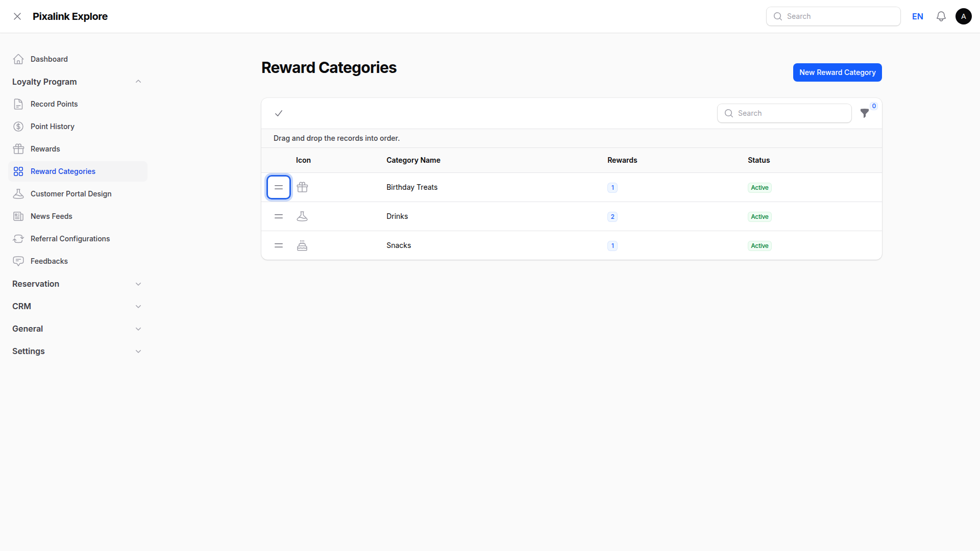Click the Dashboard home icon
Viewport: 980px width, 551px height.
point(18,59)
